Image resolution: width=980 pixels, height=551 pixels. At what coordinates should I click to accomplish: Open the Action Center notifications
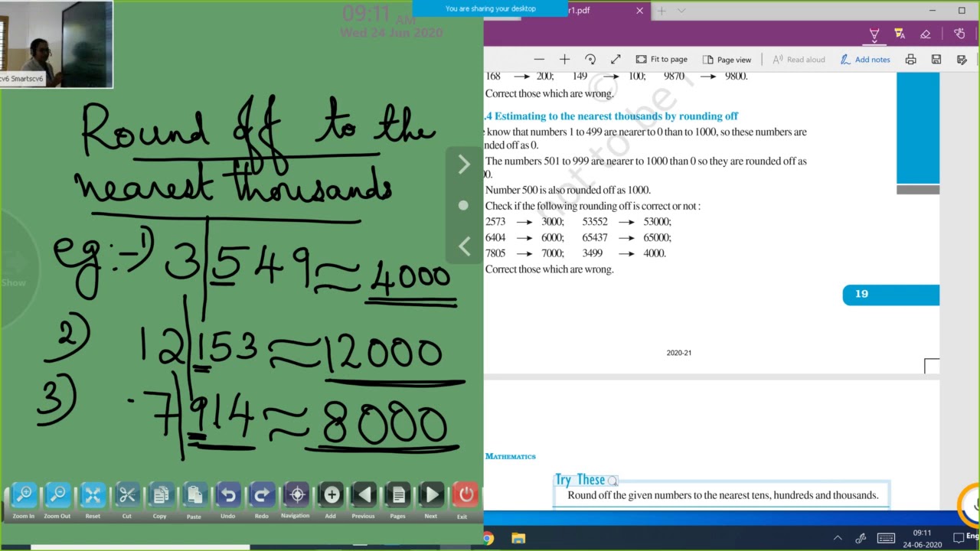pyautogui.click(x=958, y=538)
